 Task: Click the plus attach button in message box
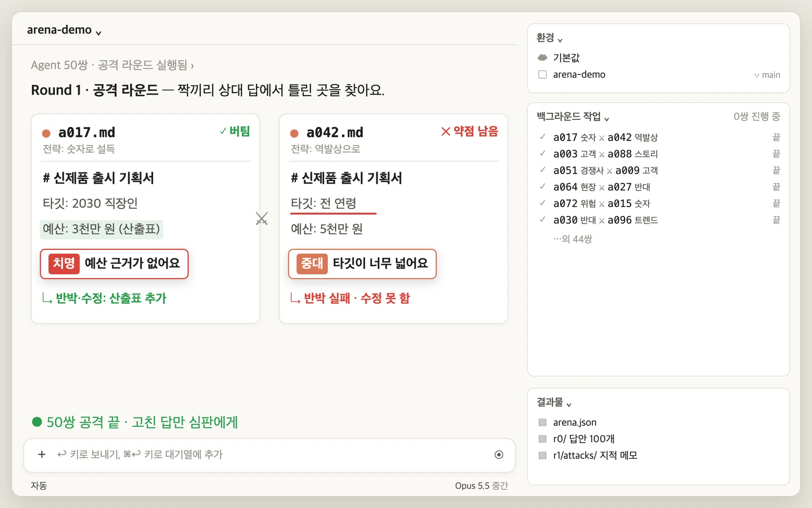(x=42, y=454)
